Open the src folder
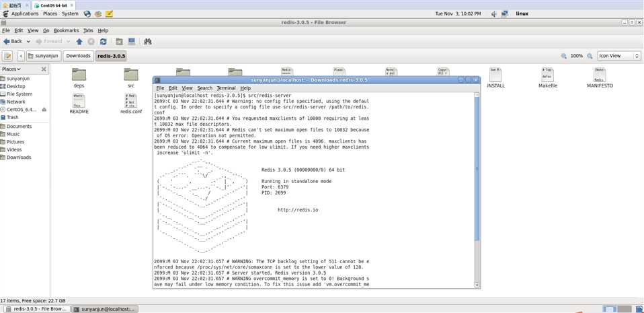This screenshot has width=644, height=313. [131, 79]
